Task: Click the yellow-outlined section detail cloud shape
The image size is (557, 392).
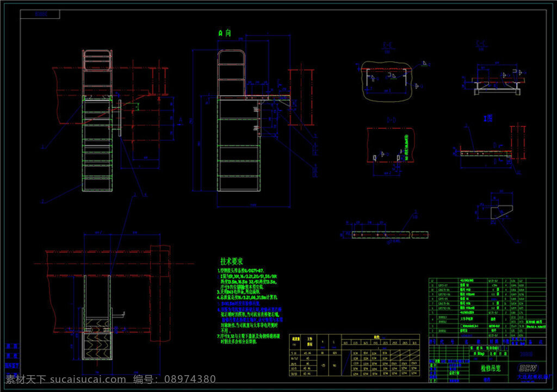Action: pos(387,82)
